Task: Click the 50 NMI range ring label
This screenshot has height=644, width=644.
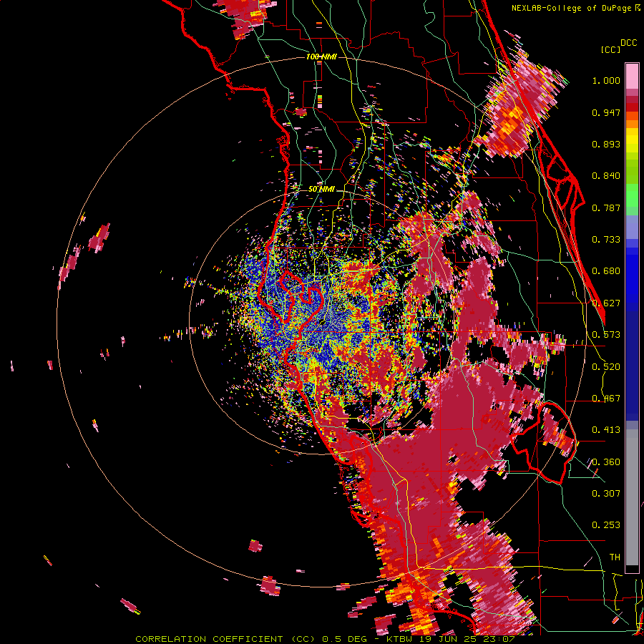Action: click(321, 190)
